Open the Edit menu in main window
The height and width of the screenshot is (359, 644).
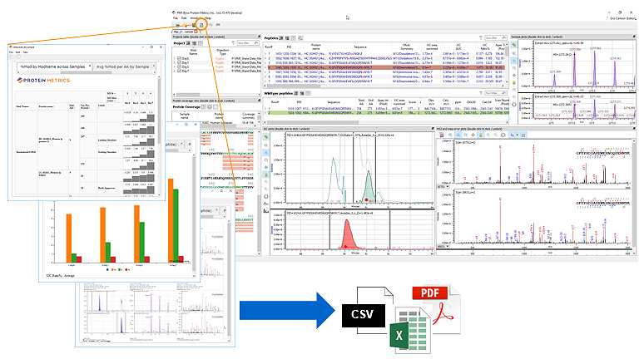[x=184, y=18]
